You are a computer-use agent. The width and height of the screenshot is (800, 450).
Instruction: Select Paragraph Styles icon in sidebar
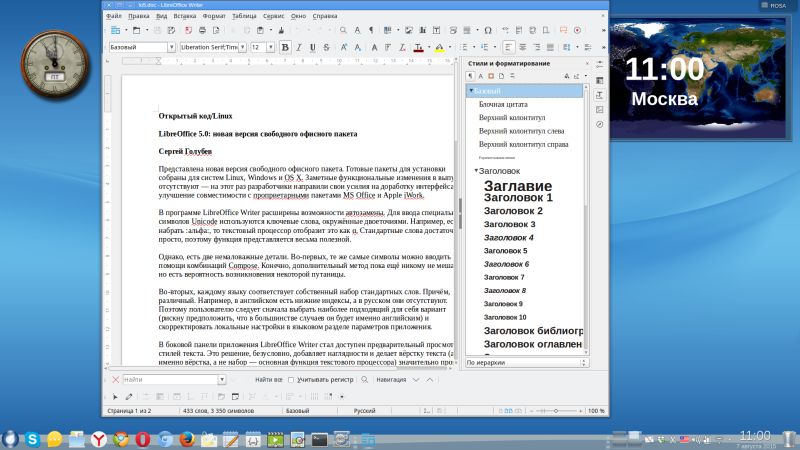[x=470, y=76]
